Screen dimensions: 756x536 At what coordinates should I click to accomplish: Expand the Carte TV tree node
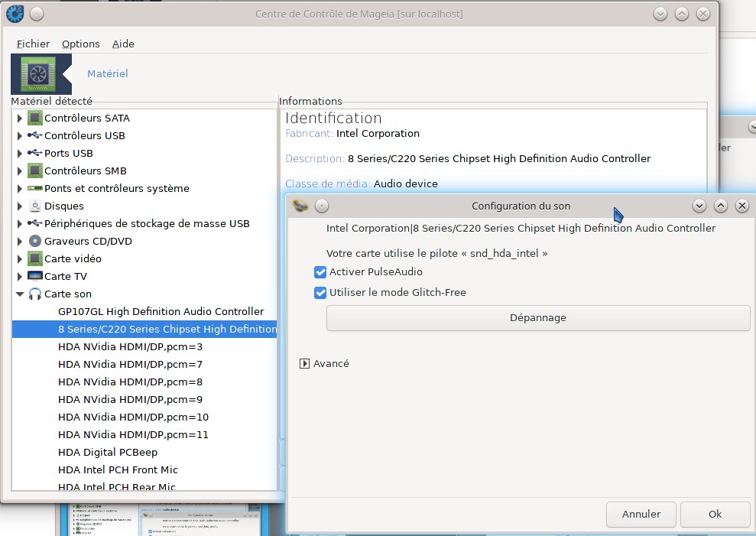(x=19, y=277)
